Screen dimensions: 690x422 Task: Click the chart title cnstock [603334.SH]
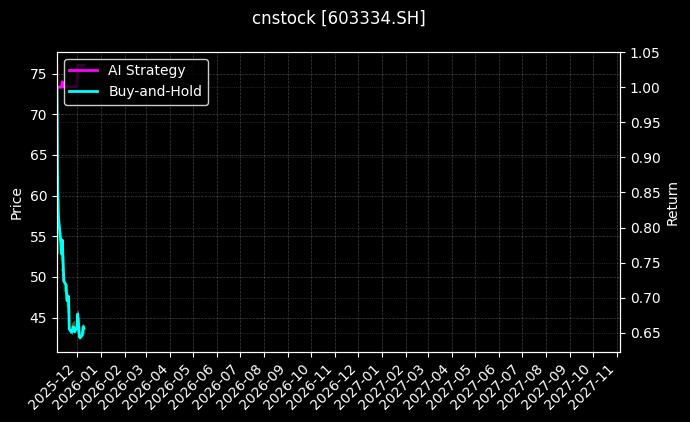tap(338, 18)
